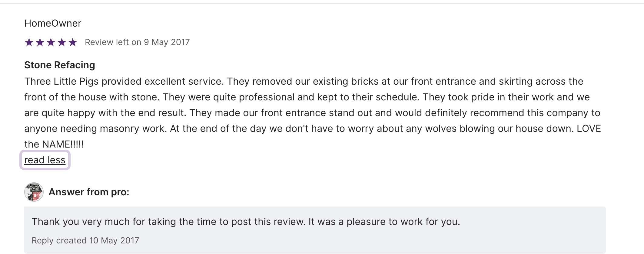644x254 pixels.
Task: Click the 'Answer from pro:' heading
Action: [89, 192]
